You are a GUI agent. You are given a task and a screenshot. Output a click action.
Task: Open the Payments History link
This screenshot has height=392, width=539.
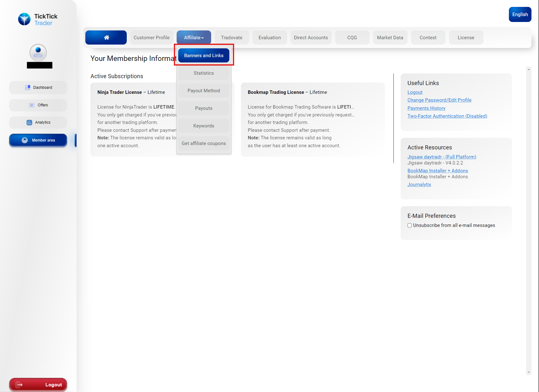click(x=426, y=108)
